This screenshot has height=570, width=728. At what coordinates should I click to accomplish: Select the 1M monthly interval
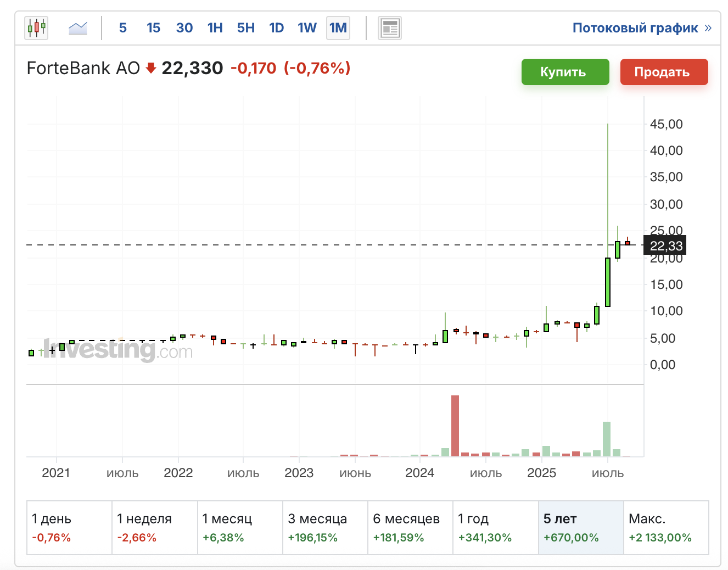coord(338,28)
